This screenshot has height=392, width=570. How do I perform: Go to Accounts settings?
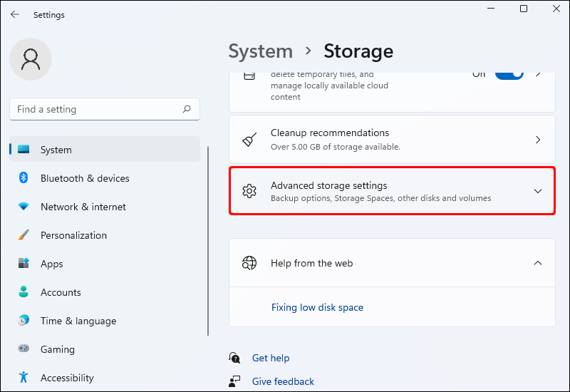(61, 292)
